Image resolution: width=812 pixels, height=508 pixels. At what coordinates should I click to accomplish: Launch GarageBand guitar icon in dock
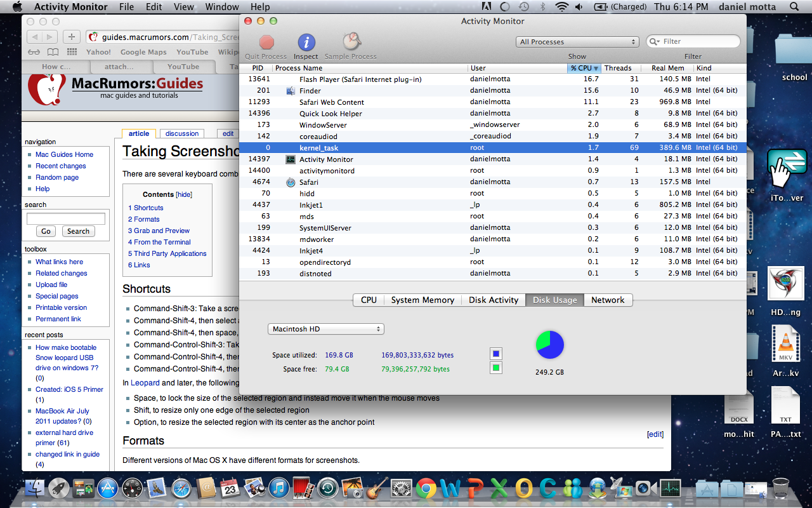point(377,488)
